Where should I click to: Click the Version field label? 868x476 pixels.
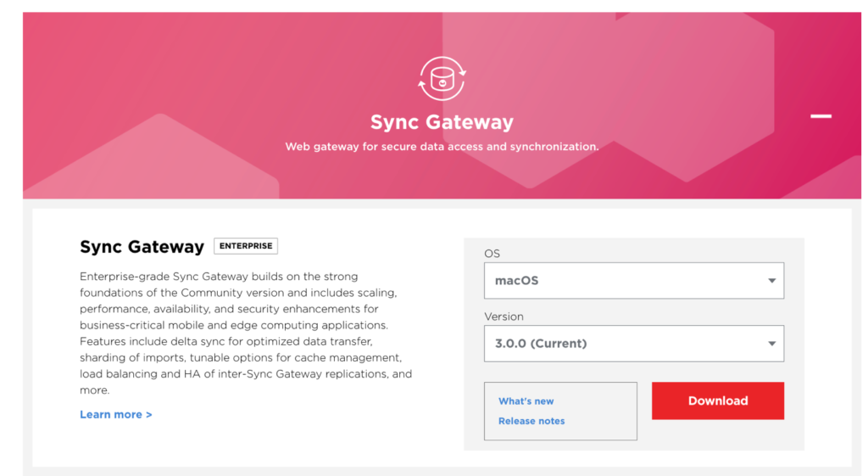click(504, 316)
